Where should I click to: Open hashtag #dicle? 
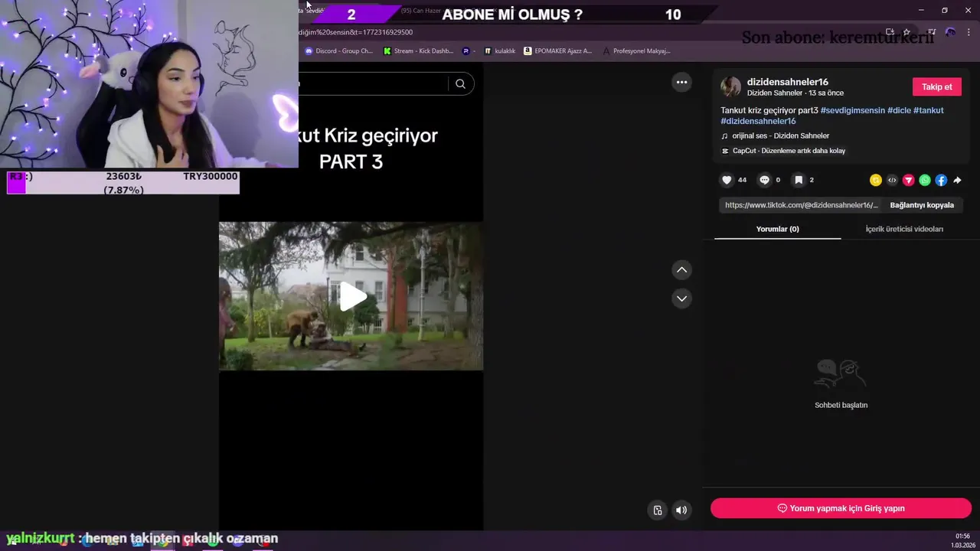(899, 110)
